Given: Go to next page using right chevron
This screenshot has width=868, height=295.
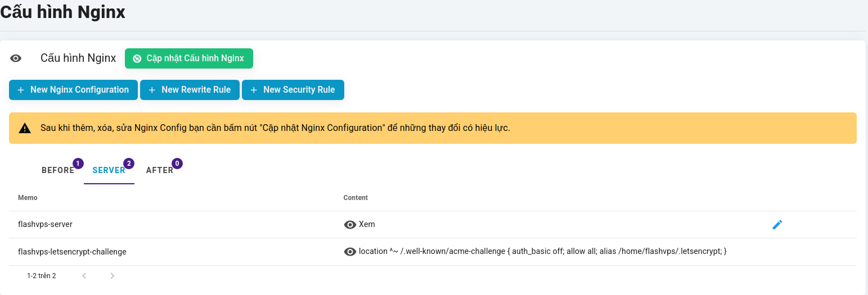Looking at the screenshot, I should (113, 276).
